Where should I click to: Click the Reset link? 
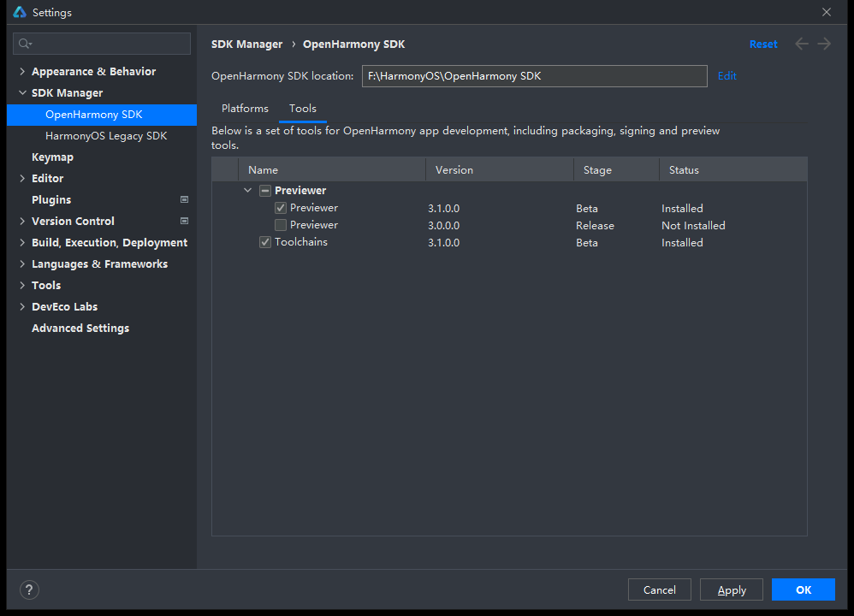click(x=763, y=44)
